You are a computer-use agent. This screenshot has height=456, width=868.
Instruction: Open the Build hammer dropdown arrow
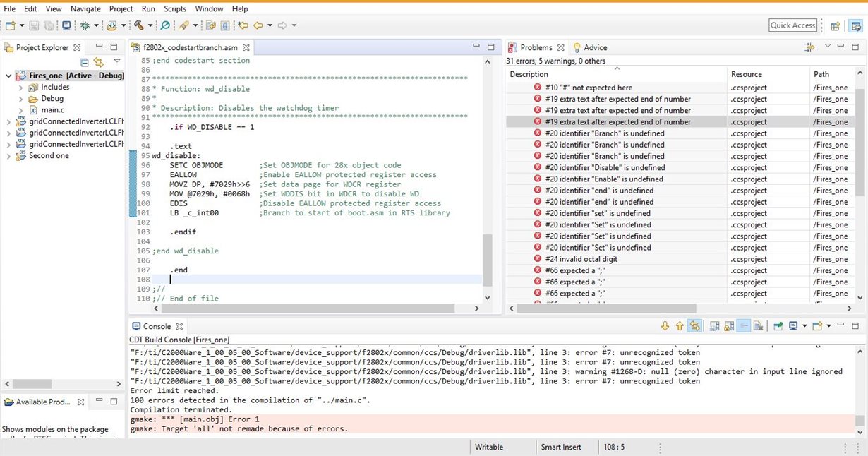coord(150,26)
